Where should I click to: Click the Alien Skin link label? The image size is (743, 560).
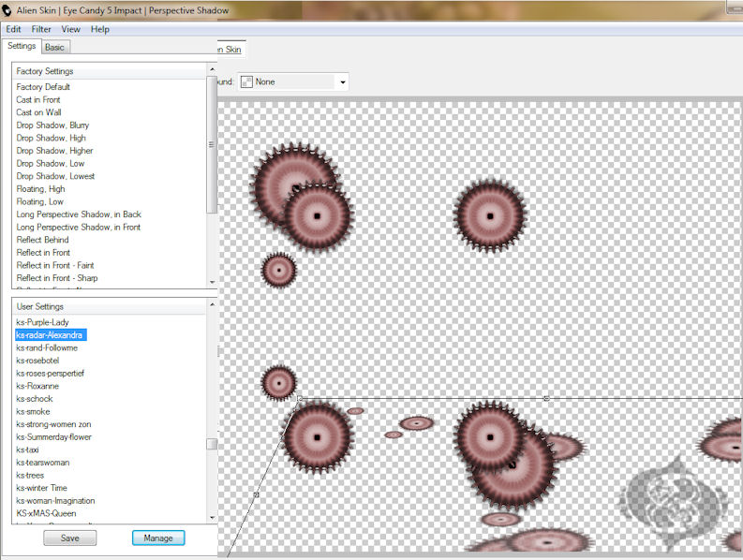[x=230, y=50]
